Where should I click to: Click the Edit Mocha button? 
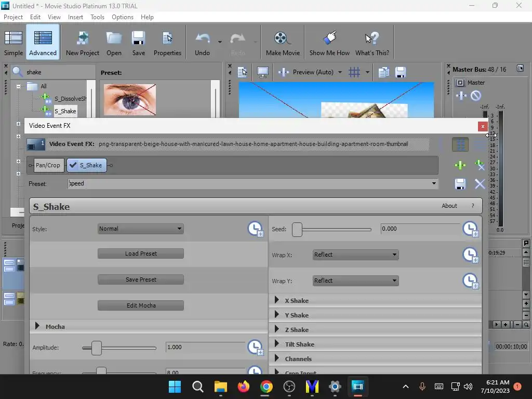141,305
